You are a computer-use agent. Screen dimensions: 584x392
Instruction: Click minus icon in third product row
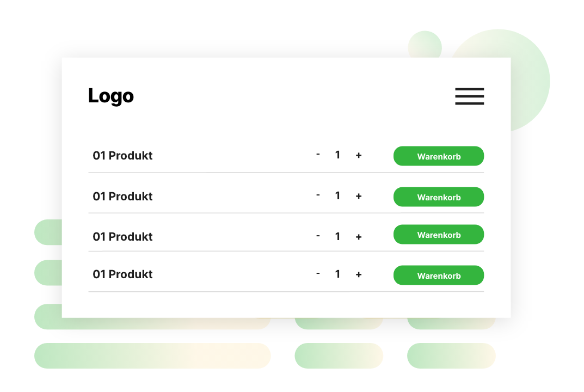click(318, 236)
